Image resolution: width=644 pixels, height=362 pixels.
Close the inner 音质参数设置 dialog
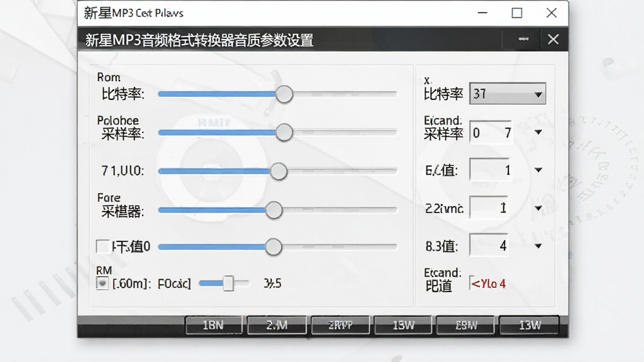(553, 40)
